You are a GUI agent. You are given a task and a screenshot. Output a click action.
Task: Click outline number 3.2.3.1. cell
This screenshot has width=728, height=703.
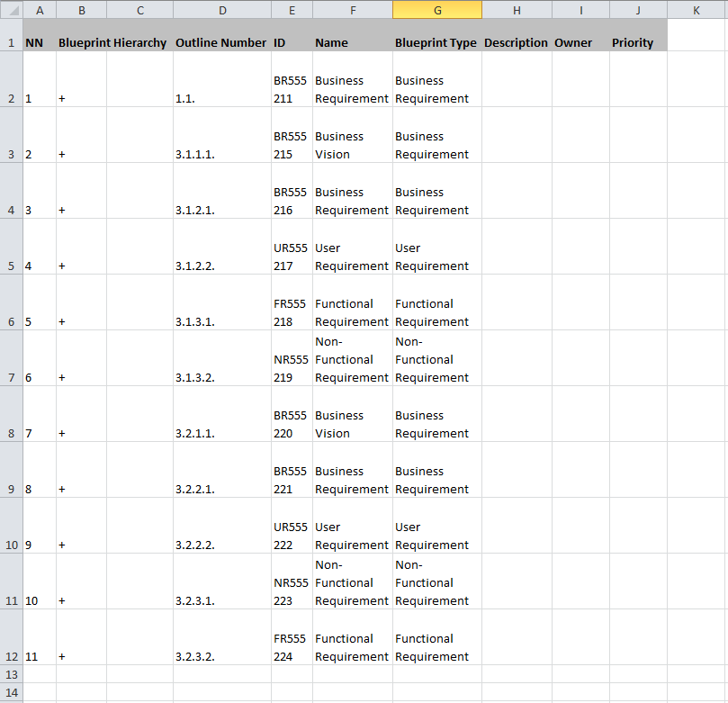click(222, 581)
